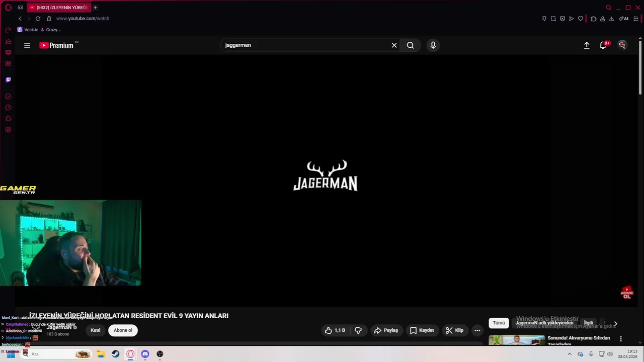Screen dimensions: 644x362
Task: Click the pin icon in address bar
Action: click(544, 19)
